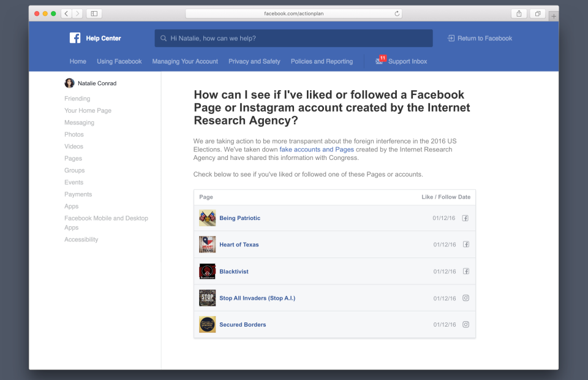Select Pages in the sidebar
Viewport: 588px width, 380px height.
[73, 158]
